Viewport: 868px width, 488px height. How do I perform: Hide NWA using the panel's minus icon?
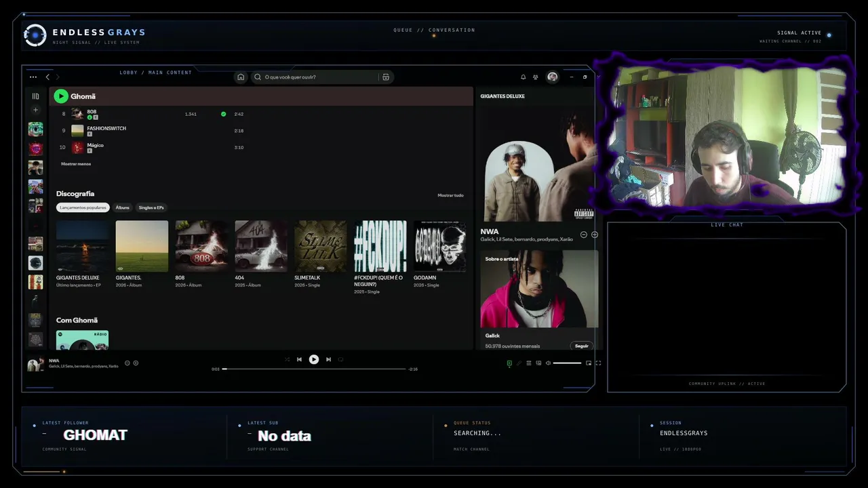click(584, 235)
